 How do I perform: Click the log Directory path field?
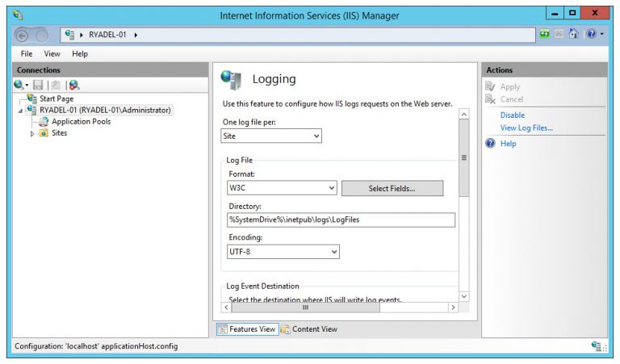[341, 220]
